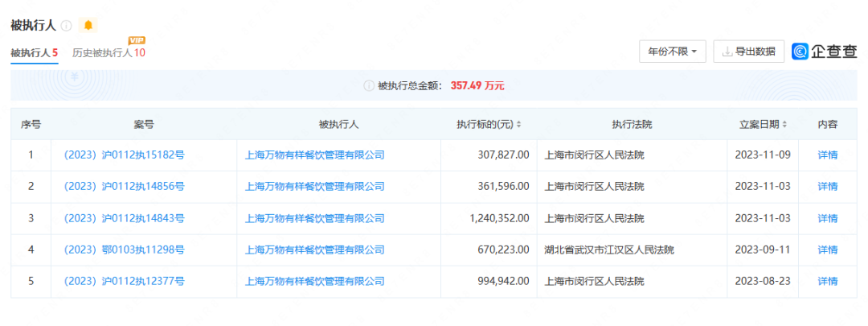Sort by 立案日期 column arrows
Viewport: 868px width, 326px height.
[784, 125]
